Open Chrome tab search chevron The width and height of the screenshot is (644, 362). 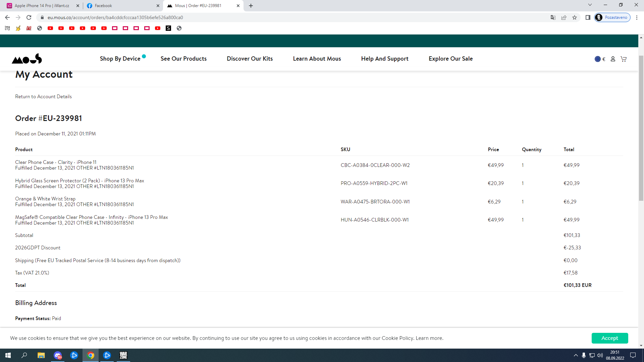pos(590,5)
